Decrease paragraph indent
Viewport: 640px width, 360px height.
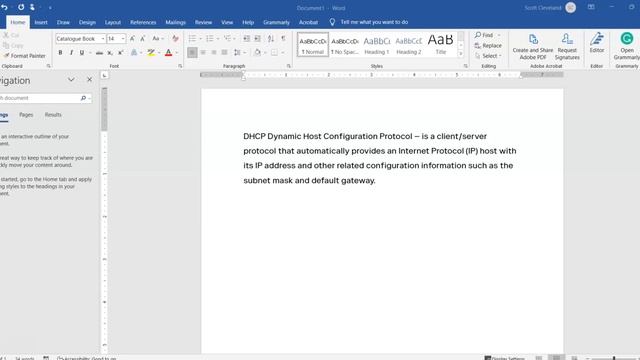[247, 38]
